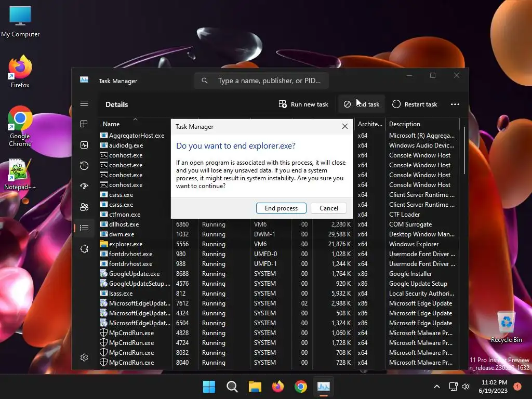Open Task Manager settings gear
This screenshot has width=532, height=399.
click(x=84, y=357)
